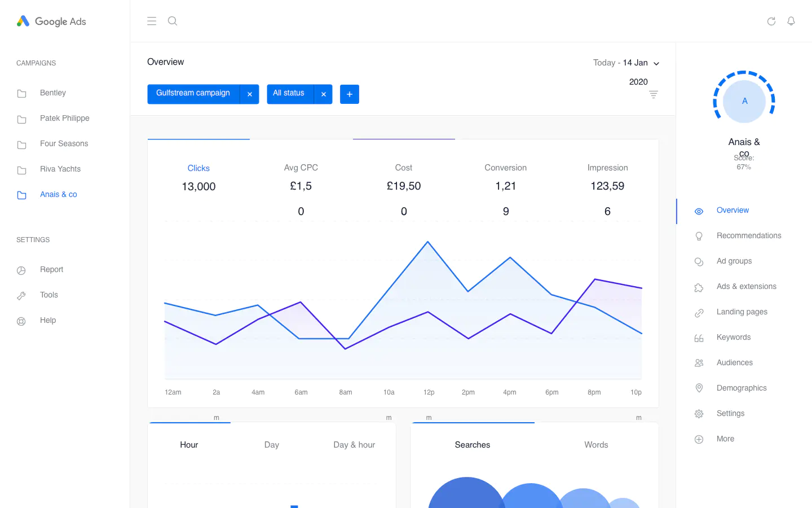The image size is (812, 508).
Task: Remove the All status filter chip
Action: point(323,94)
